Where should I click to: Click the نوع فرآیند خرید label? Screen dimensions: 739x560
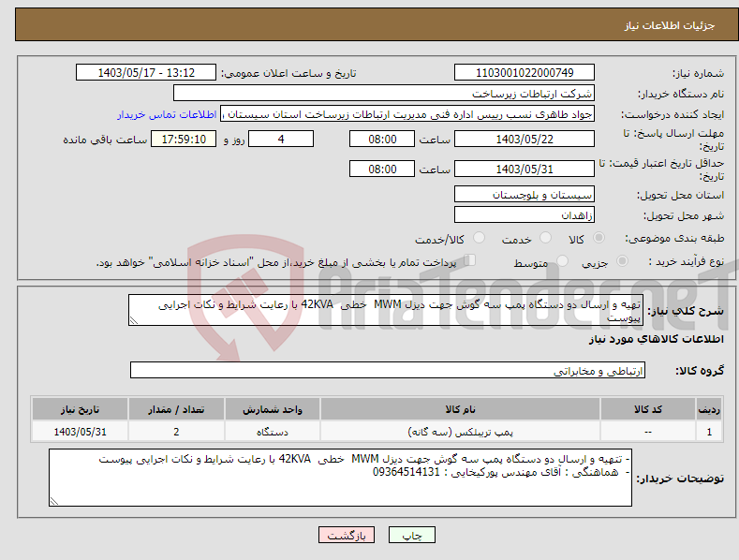coord(687,261)
